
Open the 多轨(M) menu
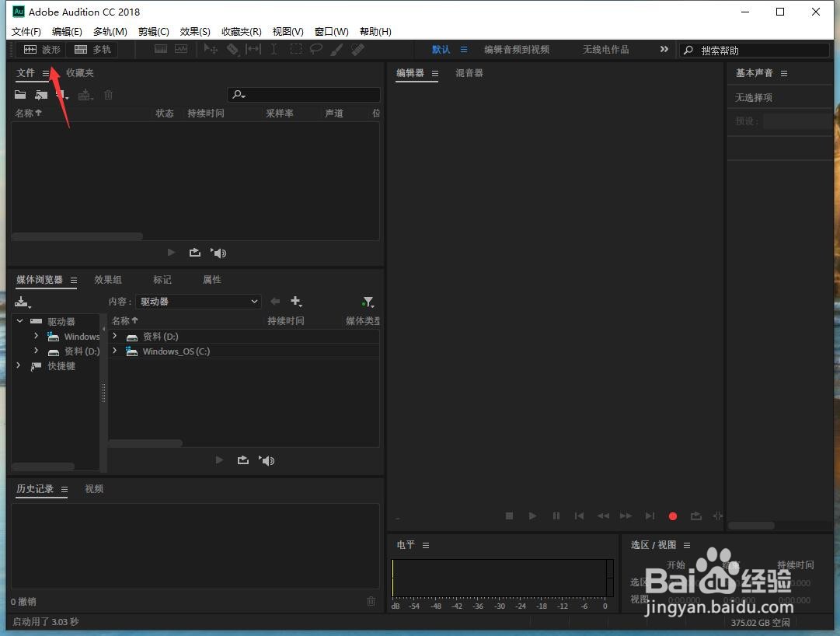tap(110, 32)
